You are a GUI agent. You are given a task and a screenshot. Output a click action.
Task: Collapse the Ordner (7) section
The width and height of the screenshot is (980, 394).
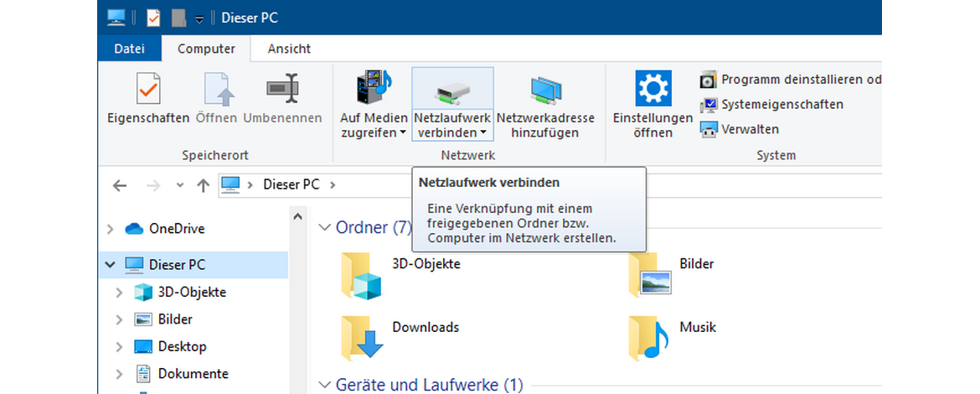point(326,227)
